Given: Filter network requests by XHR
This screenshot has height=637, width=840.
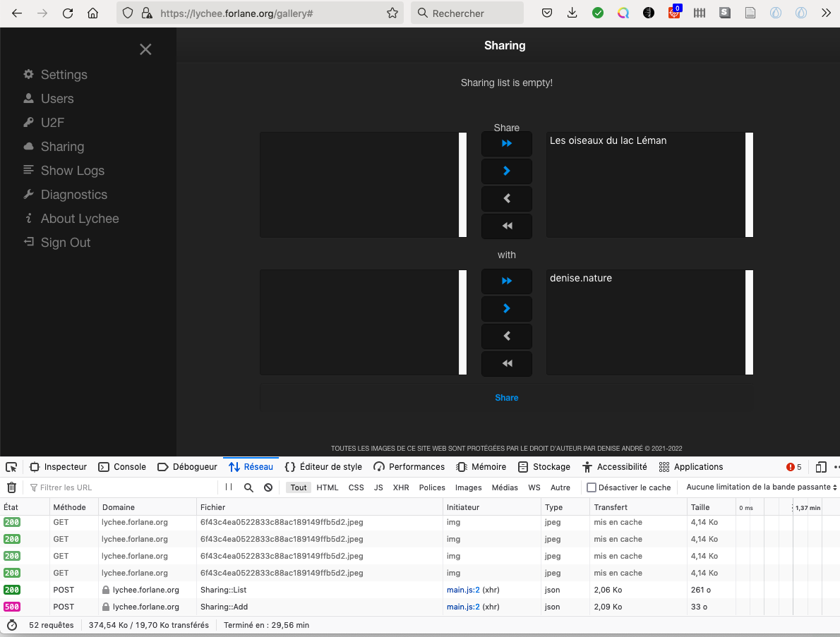Looking at the screenshot, I should (x=401, y=487).
